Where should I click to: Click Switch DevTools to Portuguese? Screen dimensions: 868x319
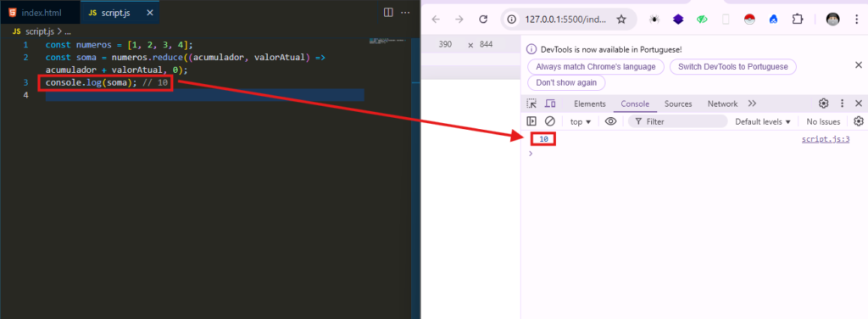tap(733, 66)
